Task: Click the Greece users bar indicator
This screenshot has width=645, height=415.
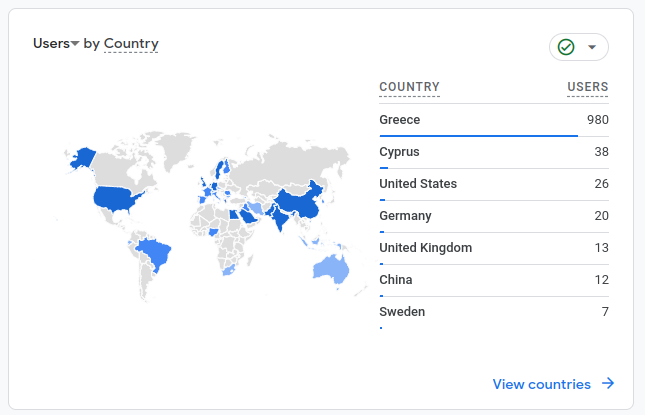Action: tap(478, 135)
